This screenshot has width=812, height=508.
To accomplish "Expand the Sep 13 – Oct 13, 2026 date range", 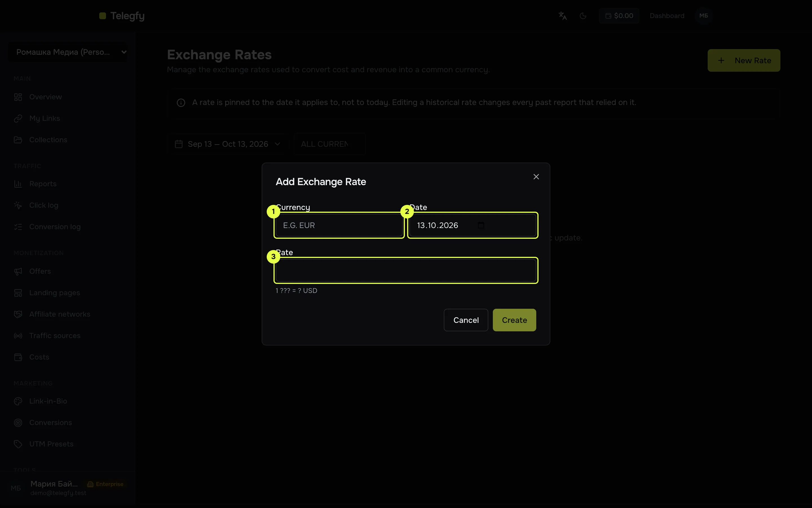I will tap(228, 144).
